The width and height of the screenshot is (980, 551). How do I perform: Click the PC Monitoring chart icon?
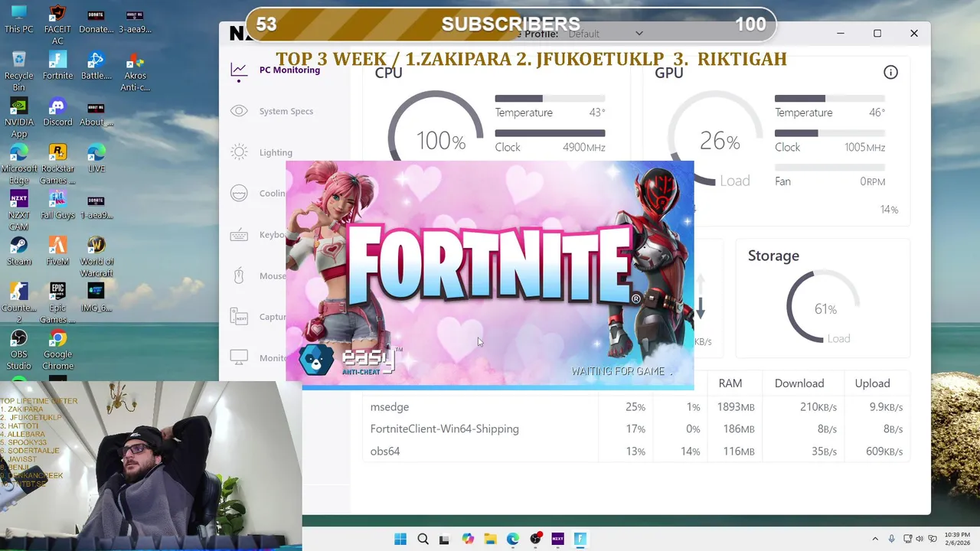pyautogui.click(x=239, y=70)
